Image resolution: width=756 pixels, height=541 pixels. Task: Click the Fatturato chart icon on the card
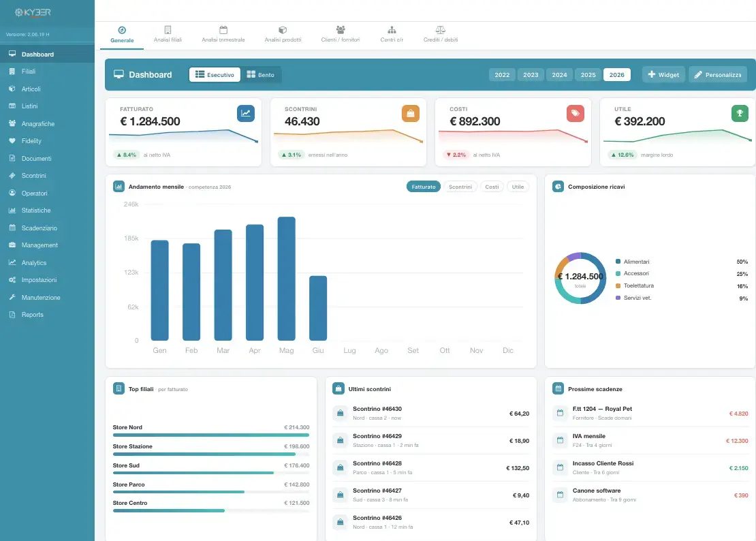[246, 113]
